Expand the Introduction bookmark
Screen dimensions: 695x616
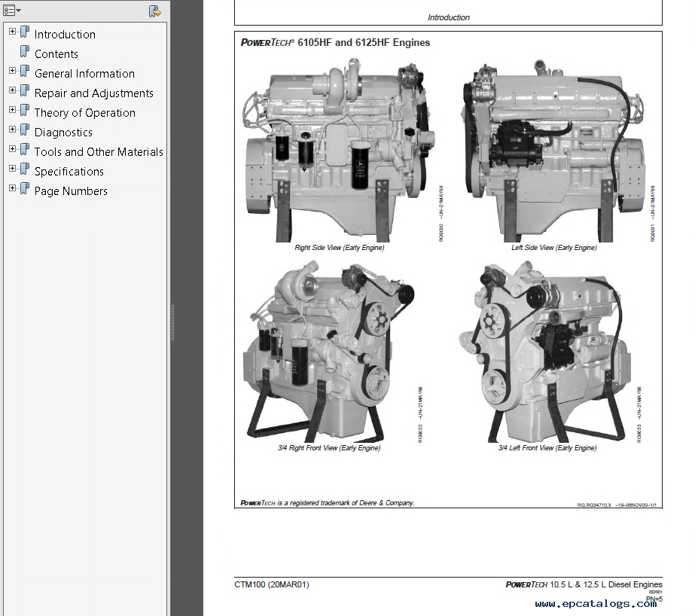click(x=12, y=32)
